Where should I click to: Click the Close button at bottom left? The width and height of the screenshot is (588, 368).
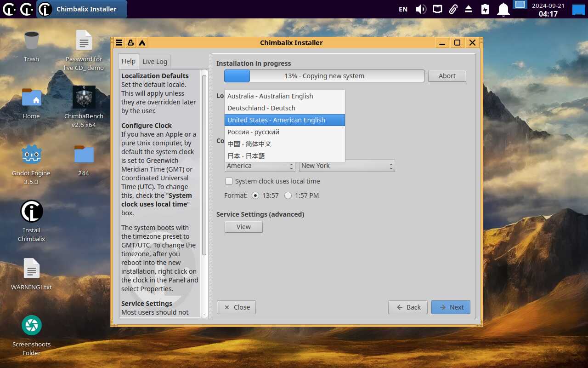[x=236, y=307]
